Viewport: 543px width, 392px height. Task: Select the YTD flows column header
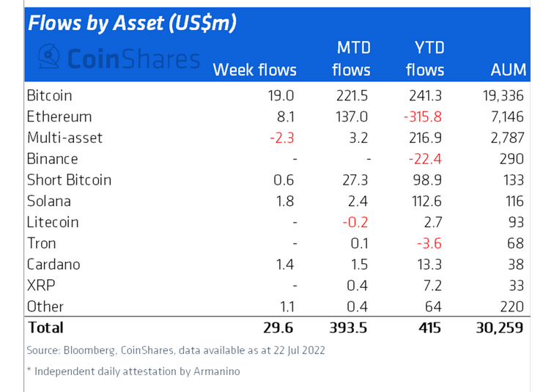424,59
